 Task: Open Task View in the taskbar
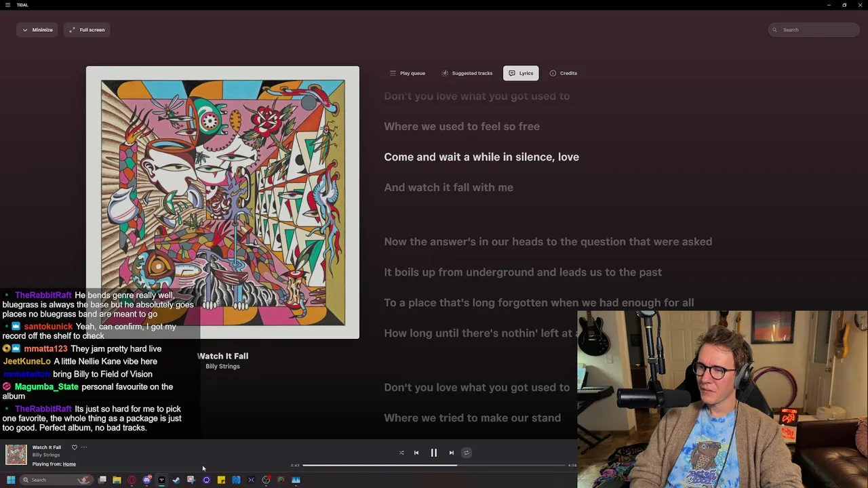tap(102, 480)
